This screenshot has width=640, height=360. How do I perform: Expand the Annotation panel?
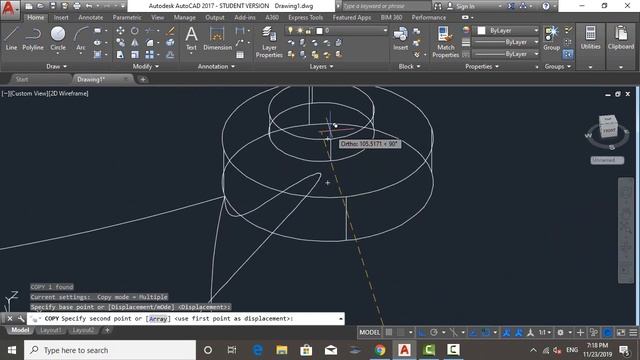point(216,66)
